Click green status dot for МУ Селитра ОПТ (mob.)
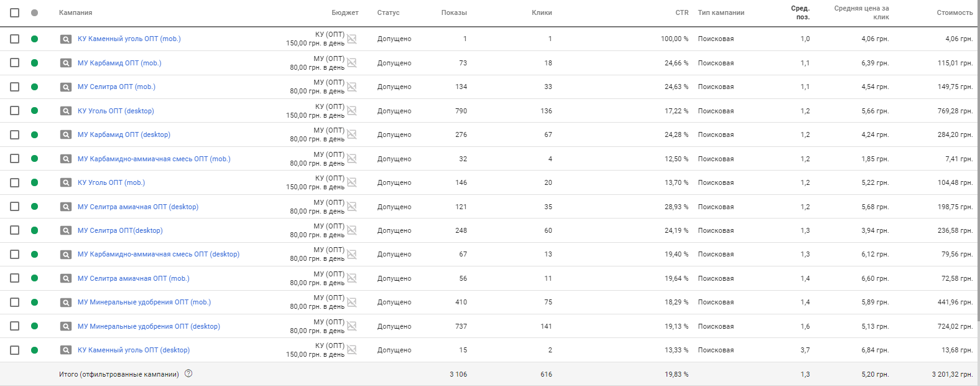 [34, 87]
